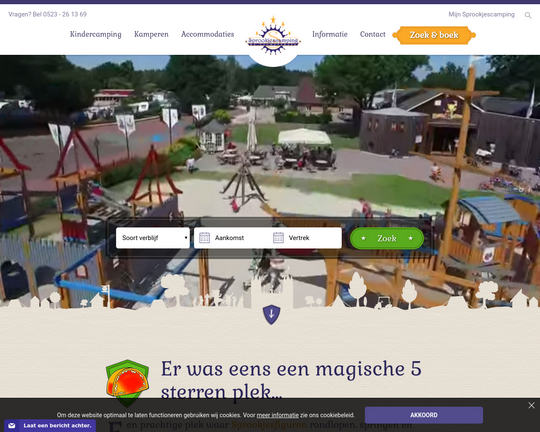Click the arrival calendar icon
Screen dimensions: 540x432
tap(205, 238)
